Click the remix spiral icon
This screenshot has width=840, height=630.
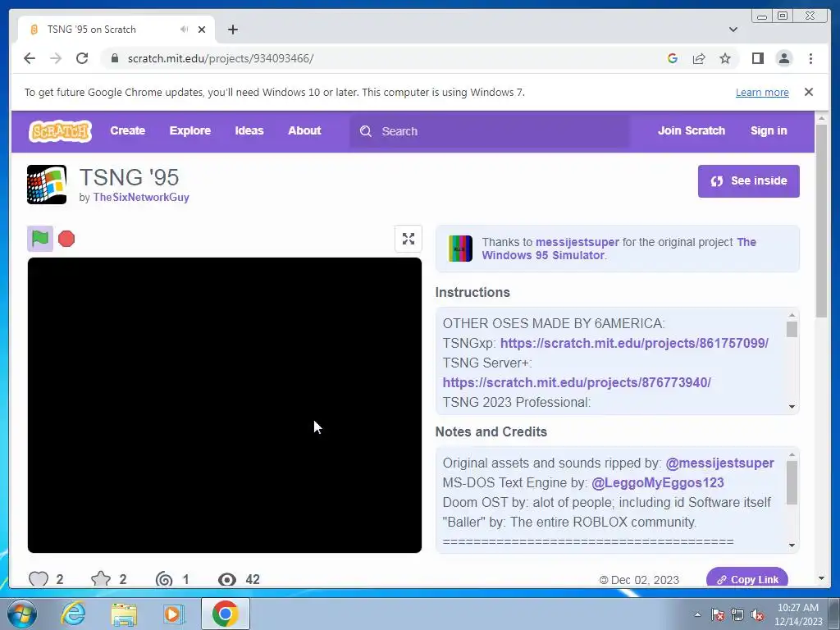(164, 579)
